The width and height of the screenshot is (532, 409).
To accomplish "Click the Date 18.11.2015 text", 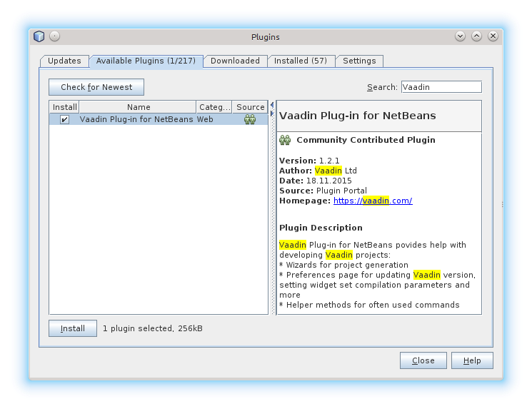I will point(315,181).
